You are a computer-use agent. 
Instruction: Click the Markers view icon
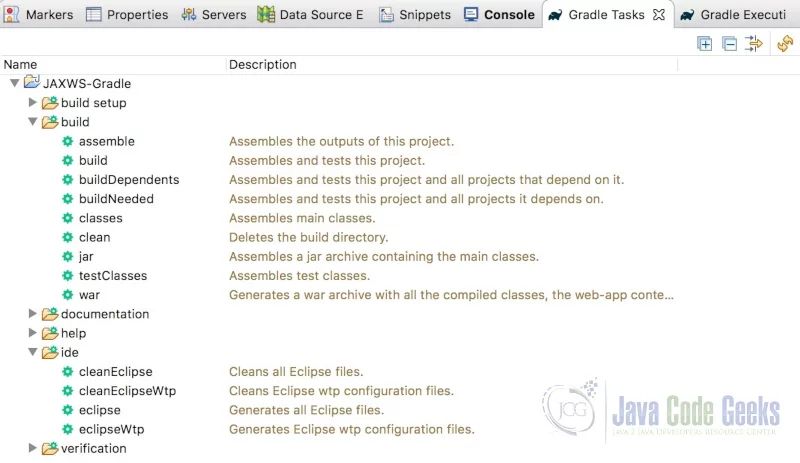point(12,15)
